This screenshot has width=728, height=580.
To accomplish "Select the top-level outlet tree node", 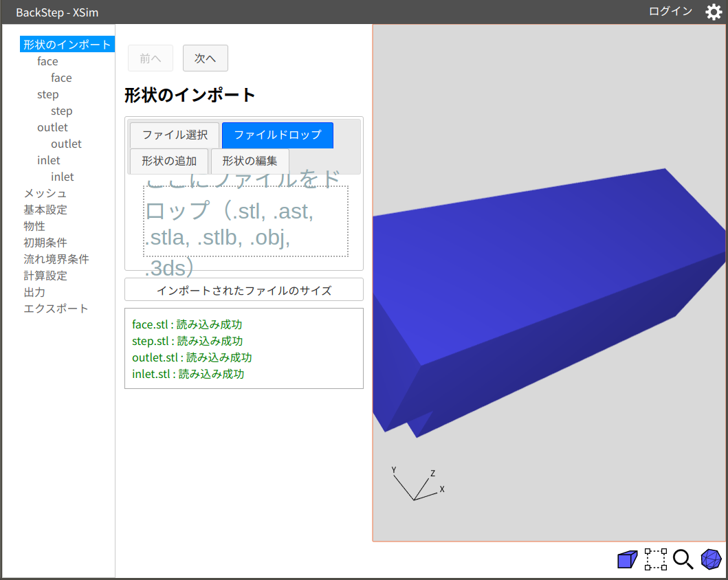I will pyautogui.click(x=52, y=127).
